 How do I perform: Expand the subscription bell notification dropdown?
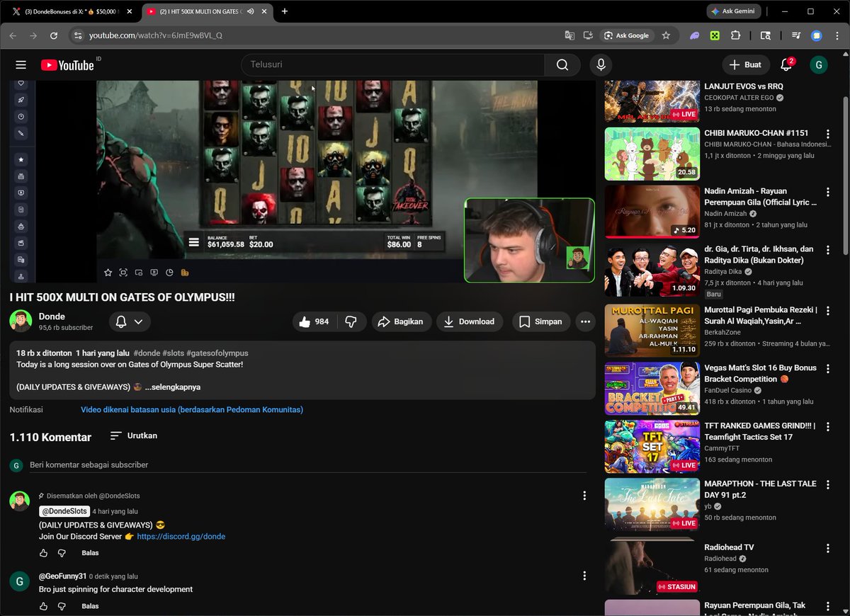[x=130, y=321]
